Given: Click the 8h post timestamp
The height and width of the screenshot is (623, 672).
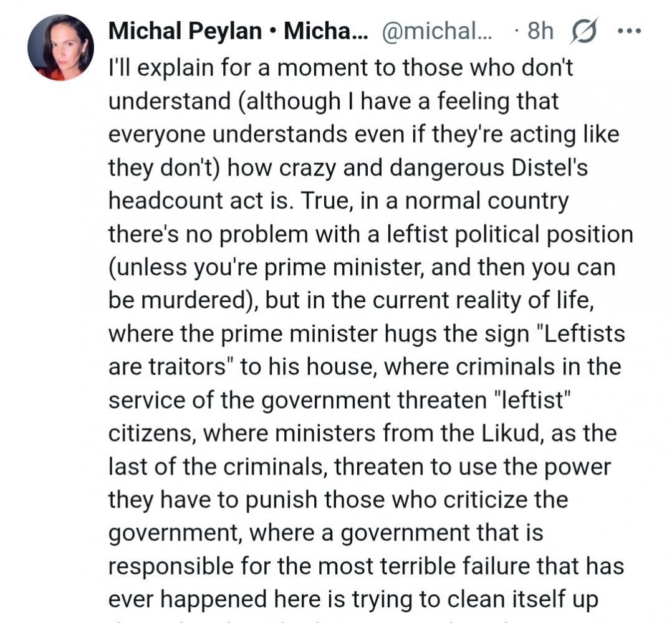Looking at the screenshot, I should [540, 32].
